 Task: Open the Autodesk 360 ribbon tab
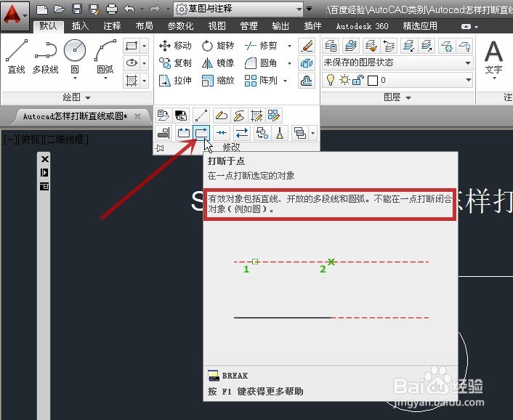click(x=362, y=26)
